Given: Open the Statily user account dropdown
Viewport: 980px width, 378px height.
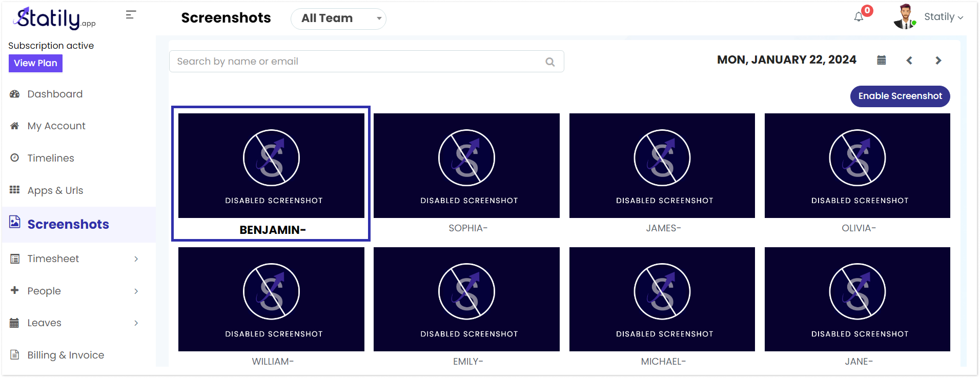Looking at the screenshot, I should 944,17.
